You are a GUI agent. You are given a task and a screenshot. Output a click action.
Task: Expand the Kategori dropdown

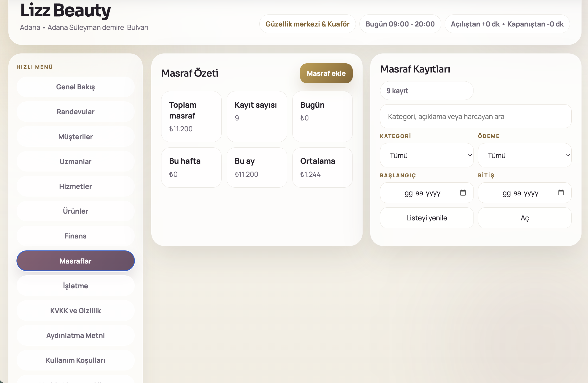427,155
